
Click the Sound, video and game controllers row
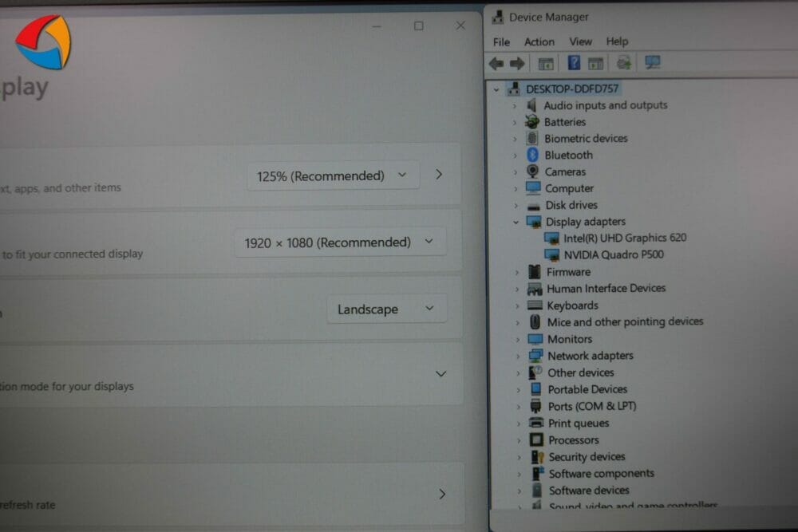[633, 506]
